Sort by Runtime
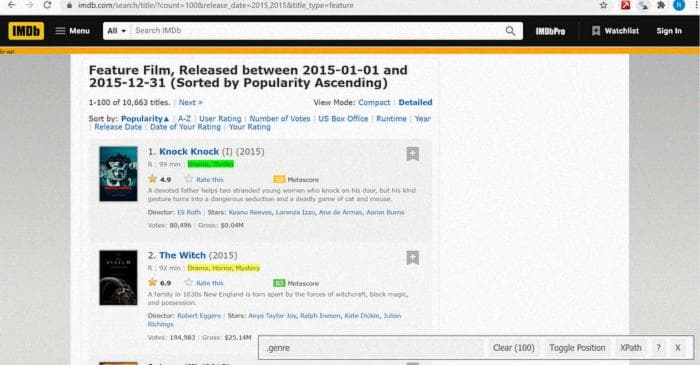700x365 pixels. click(x=392, y=119)
